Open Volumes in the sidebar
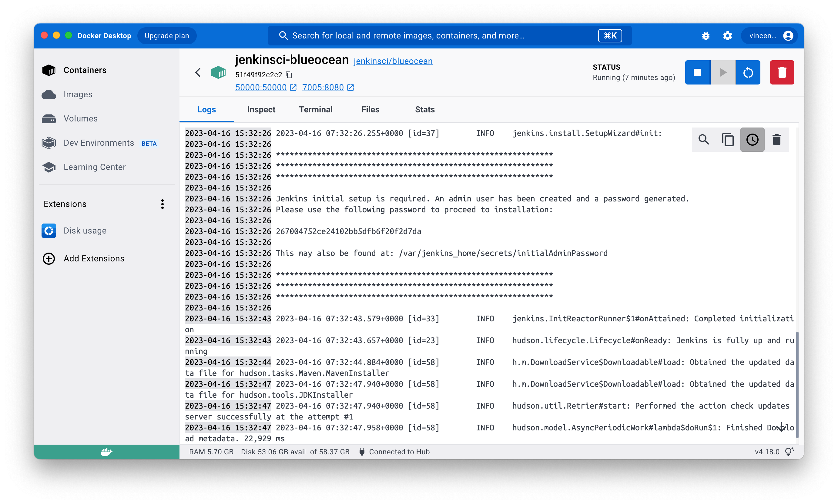 point(81,118)
